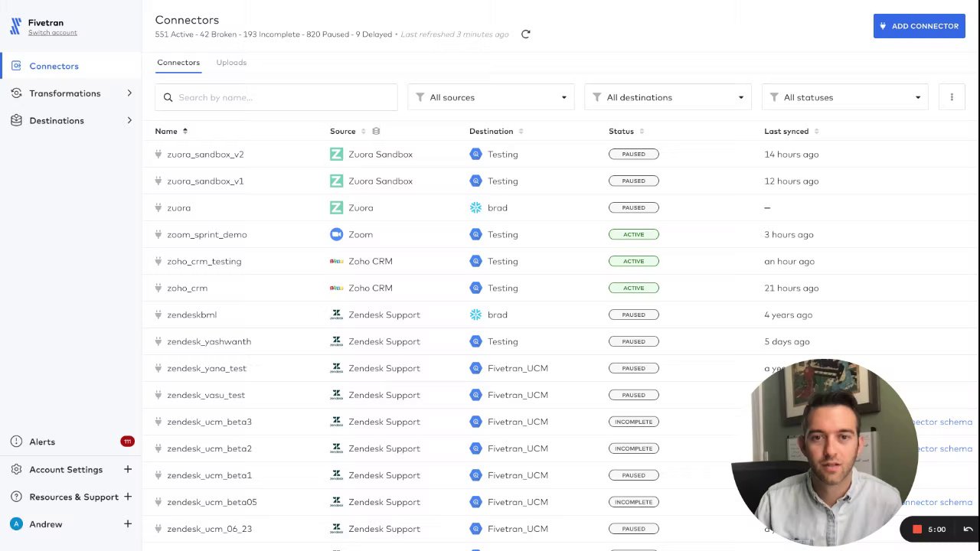Open the zendesk_ucm_06_23 connector

209,529
